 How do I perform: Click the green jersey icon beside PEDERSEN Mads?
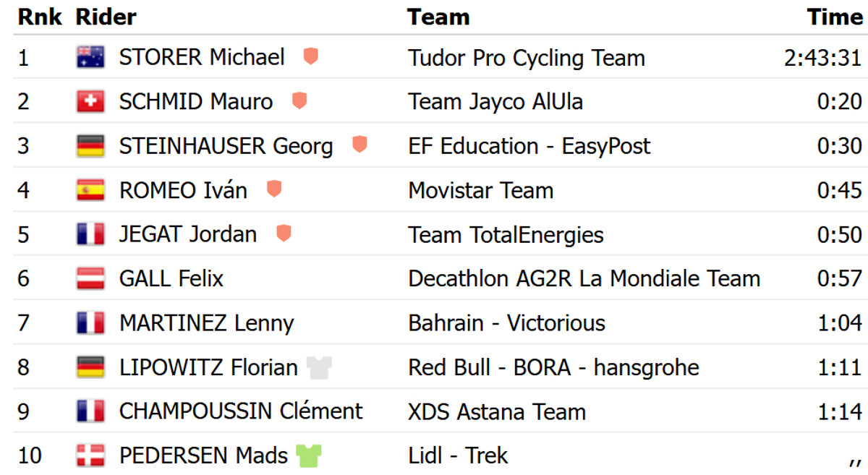point(309,455)
